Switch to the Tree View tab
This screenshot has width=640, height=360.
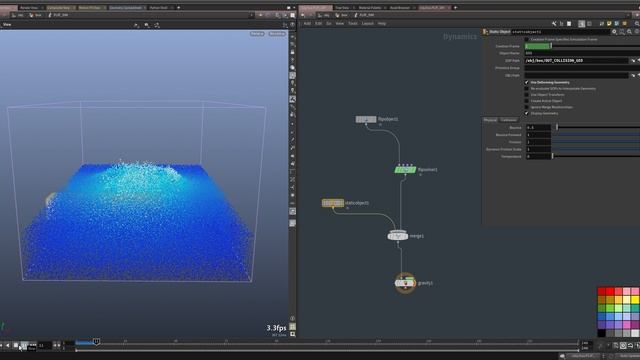pos(342,7)
